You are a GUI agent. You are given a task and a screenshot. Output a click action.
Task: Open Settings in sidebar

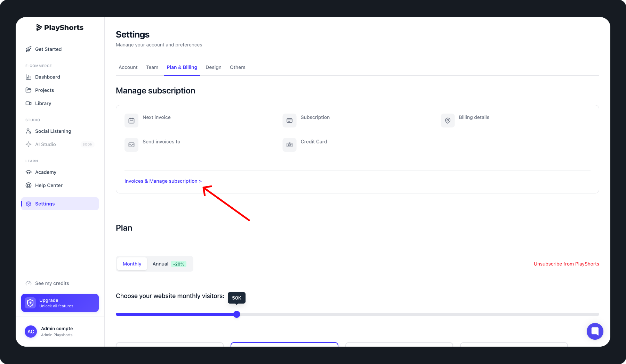click(x=60, y=204)
